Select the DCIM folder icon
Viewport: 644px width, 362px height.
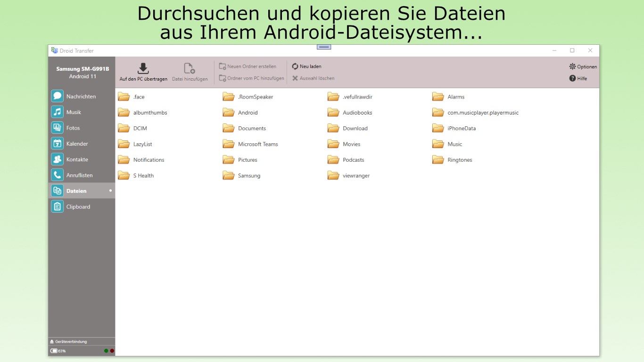point(124,128)
